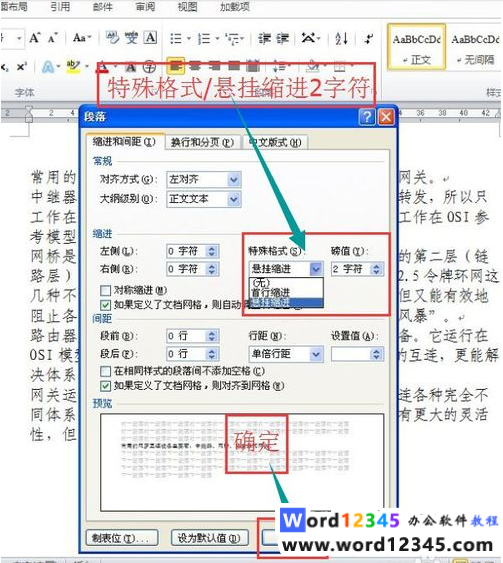Choose (无) from the 特殊格式 list
Image resolution: width=503 pixels, height=563 pixels.
[286, 282]
